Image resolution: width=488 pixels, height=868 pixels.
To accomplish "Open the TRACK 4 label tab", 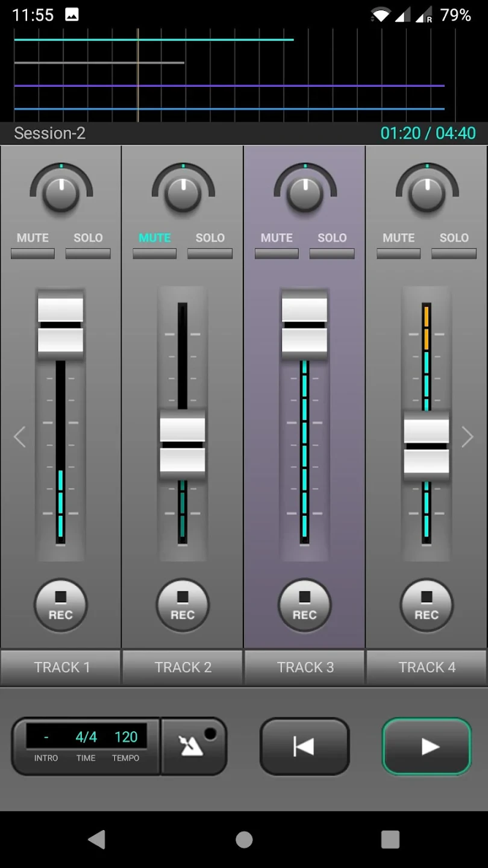I will [427, 667].
